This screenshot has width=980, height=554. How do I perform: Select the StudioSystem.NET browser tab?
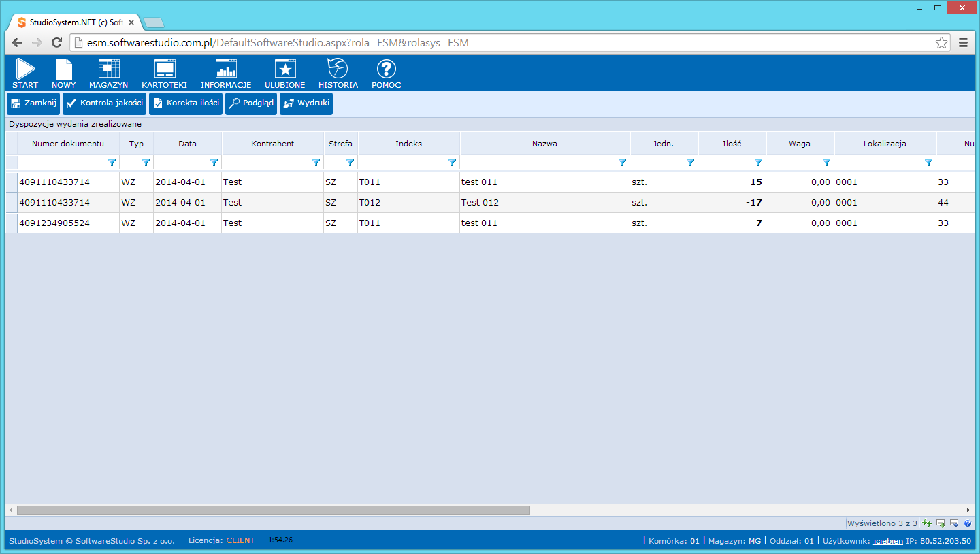pos(73,22)
